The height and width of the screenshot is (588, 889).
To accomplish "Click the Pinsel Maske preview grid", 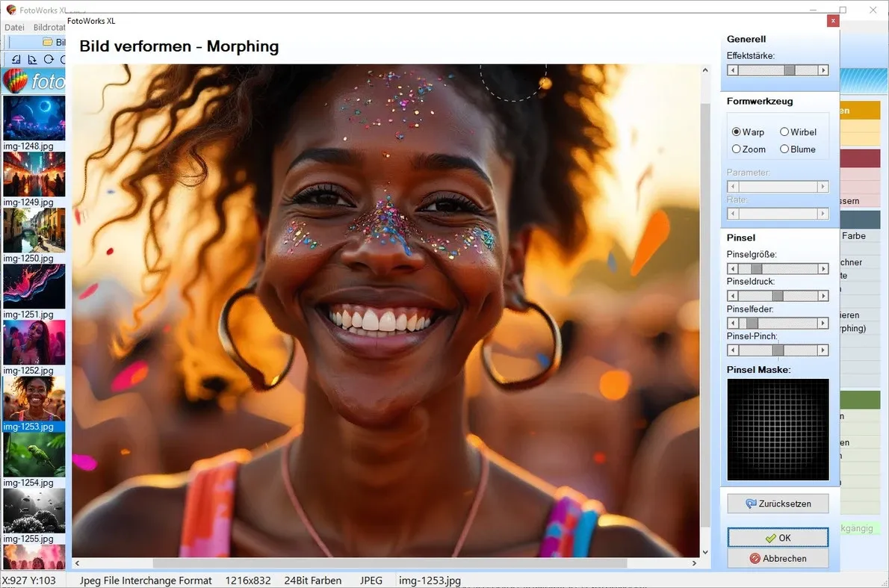I will pyautogui.click(x=778, y=429).
